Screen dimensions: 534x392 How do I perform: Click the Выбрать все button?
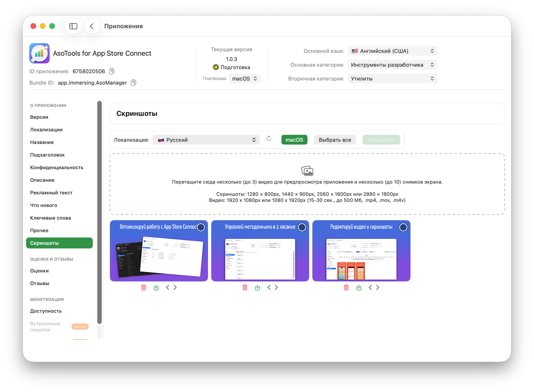[x=335, y=140]
